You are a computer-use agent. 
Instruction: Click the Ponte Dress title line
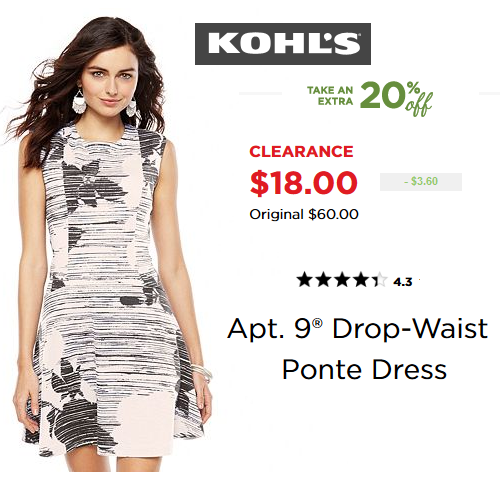click(x=364, y=369)
